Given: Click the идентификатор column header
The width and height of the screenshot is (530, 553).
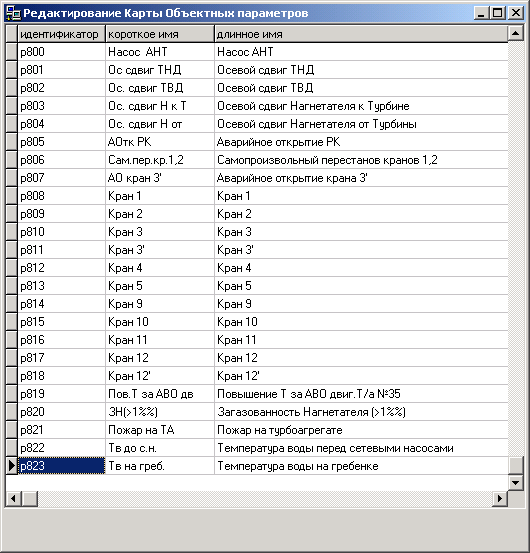Looking at the screenshot, I should click(61, 34).
